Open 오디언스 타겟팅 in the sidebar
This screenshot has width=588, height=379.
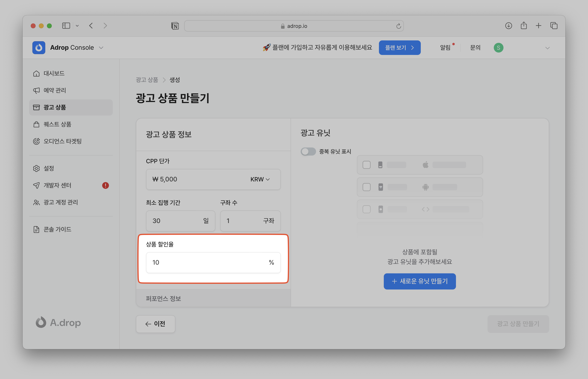62,141
